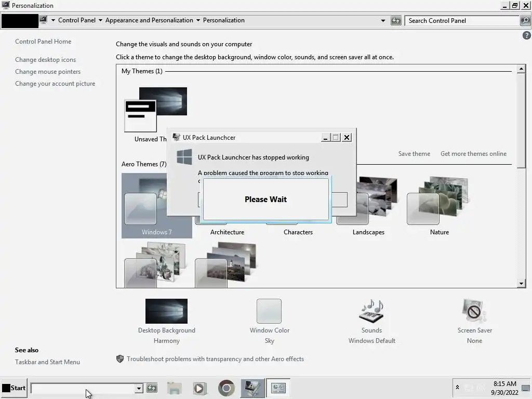Select the Unsaved Theme thumbnail
The height and width of the screenshot is (399, 532).
click(x=156, y=109)
